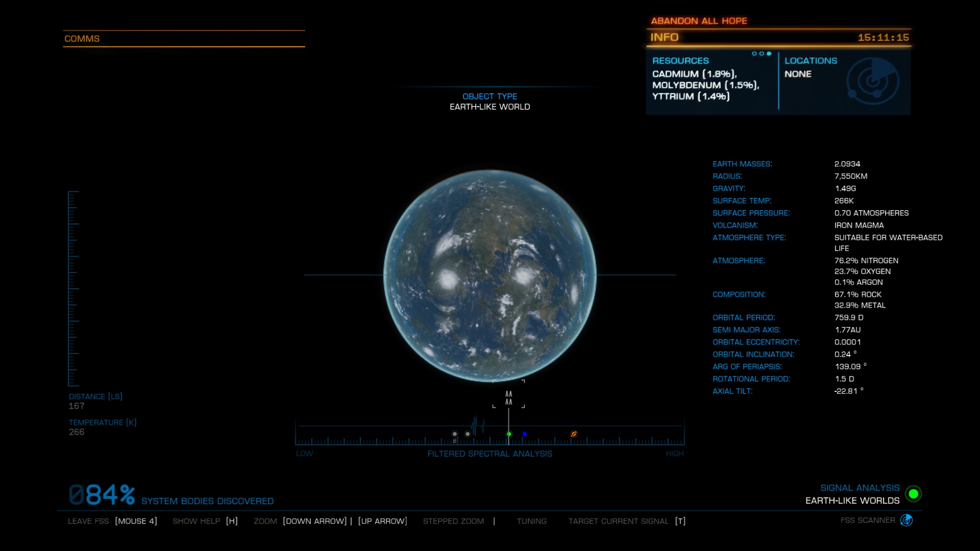This screenshot has height=551, width=980.
Task: Click the AXIAL TILT value -22.81°
Action: pyautogui.click(x=849, y=391)
